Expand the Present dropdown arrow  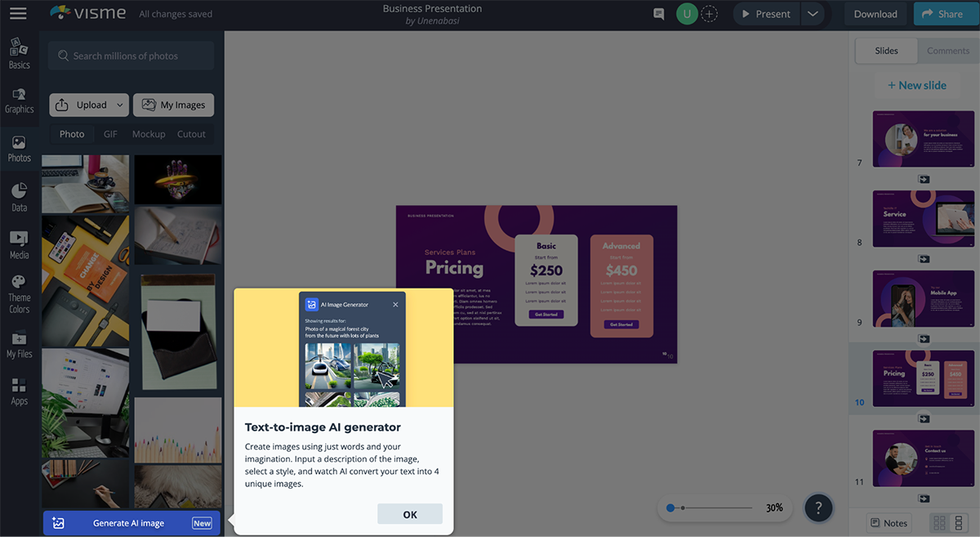(x=812, y=14)
